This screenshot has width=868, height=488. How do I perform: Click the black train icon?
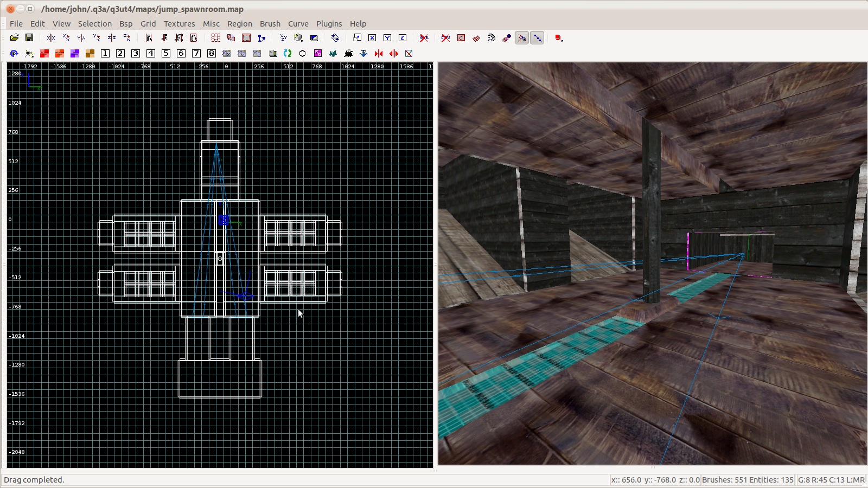348,53
